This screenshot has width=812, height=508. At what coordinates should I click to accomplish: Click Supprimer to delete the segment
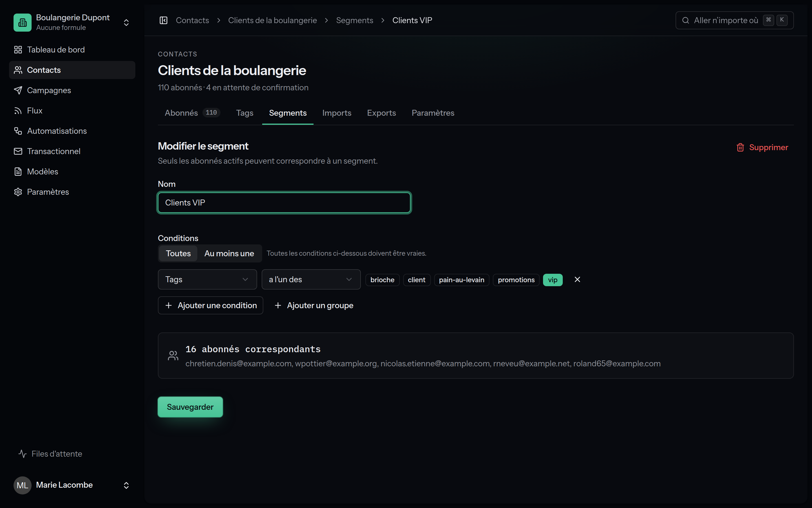click(762, 148)
